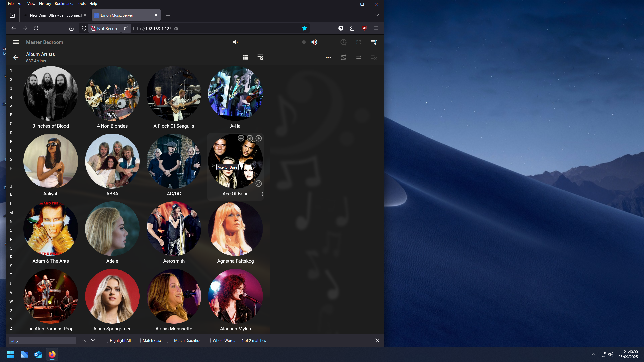Open the ABBA artist thumbnail
The width and height of the screenshot is (644, 362).
point(112,161)
